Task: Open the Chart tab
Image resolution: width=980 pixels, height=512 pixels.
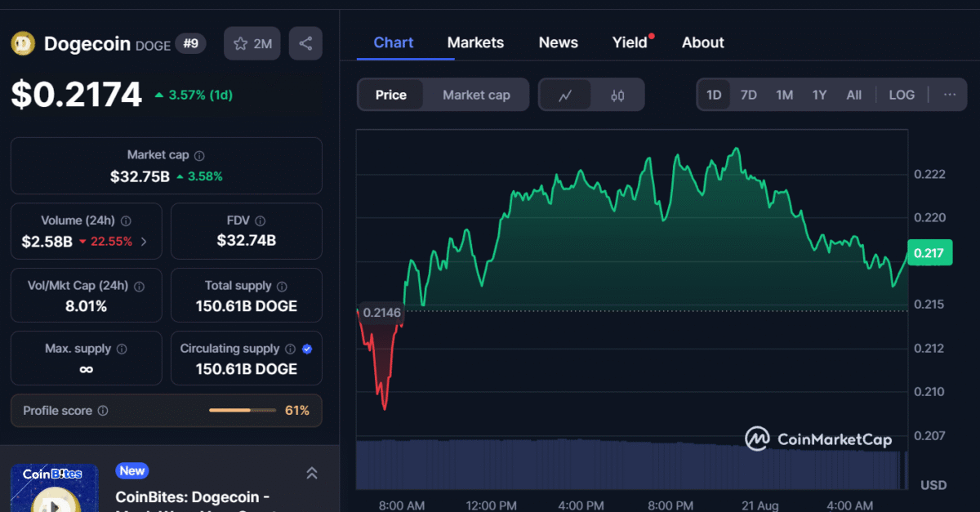Action: click(x=394, y=42)
